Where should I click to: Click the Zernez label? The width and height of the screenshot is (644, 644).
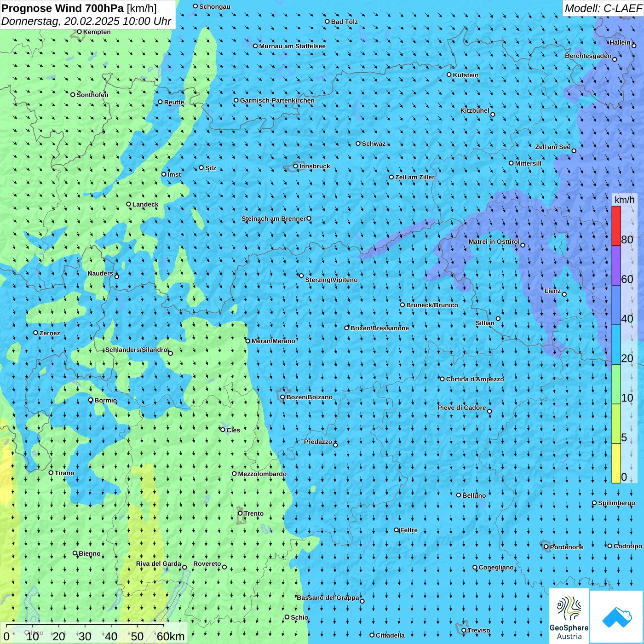point(50,333)
